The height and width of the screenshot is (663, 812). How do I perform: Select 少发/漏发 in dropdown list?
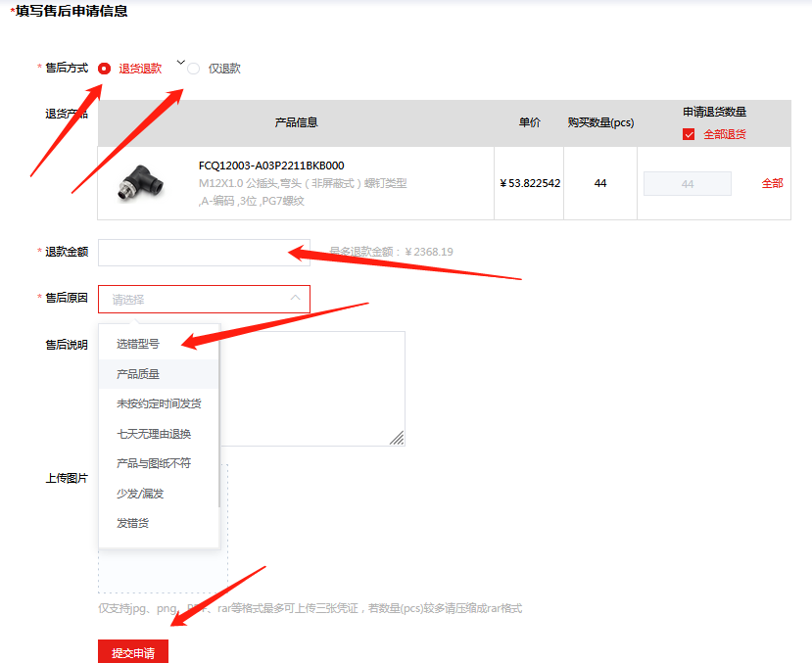pyautogui.click(x=140, y=494)
